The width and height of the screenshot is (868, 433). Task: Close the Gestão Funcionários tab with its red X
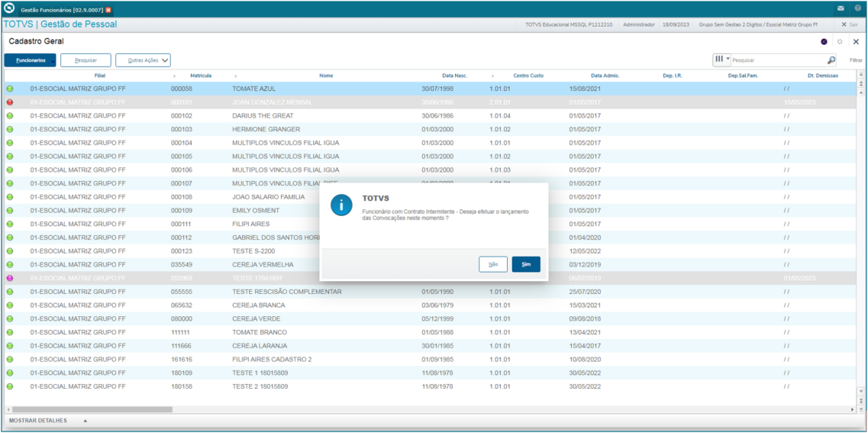point(108,11)
